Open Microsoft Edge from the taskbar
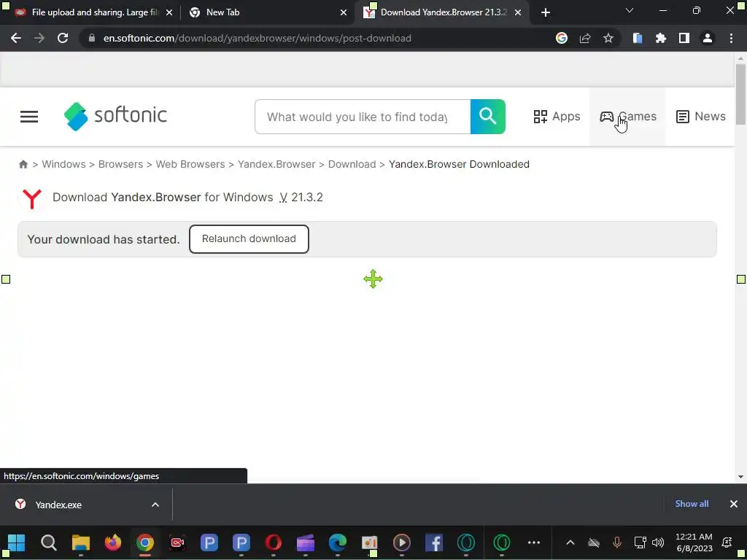The height and width of the screenshot is (560, 747). click(337, 542)
